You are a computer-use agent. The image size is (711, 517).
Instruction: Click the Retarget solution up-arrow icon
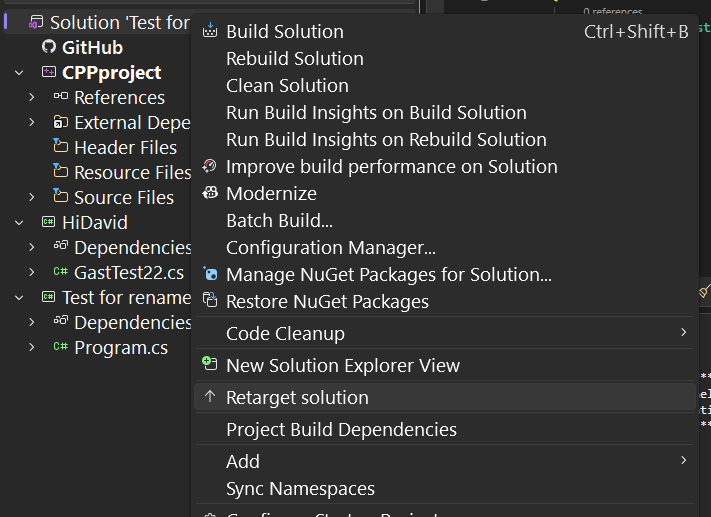coord(209,396)
